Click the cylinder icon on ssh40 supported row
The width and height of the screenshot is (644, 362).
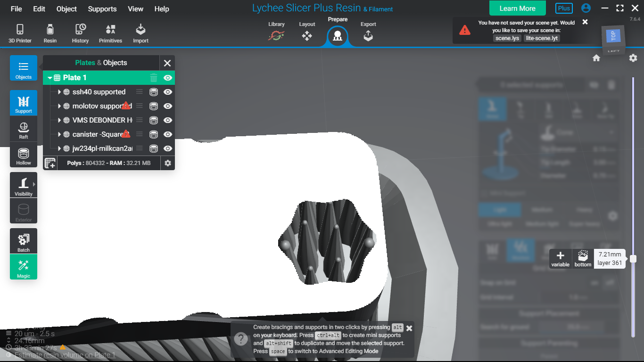pos(153,92)
